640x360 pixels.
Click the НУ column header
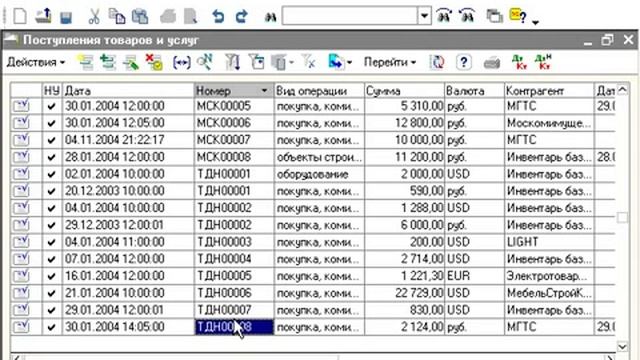[52, 91]
